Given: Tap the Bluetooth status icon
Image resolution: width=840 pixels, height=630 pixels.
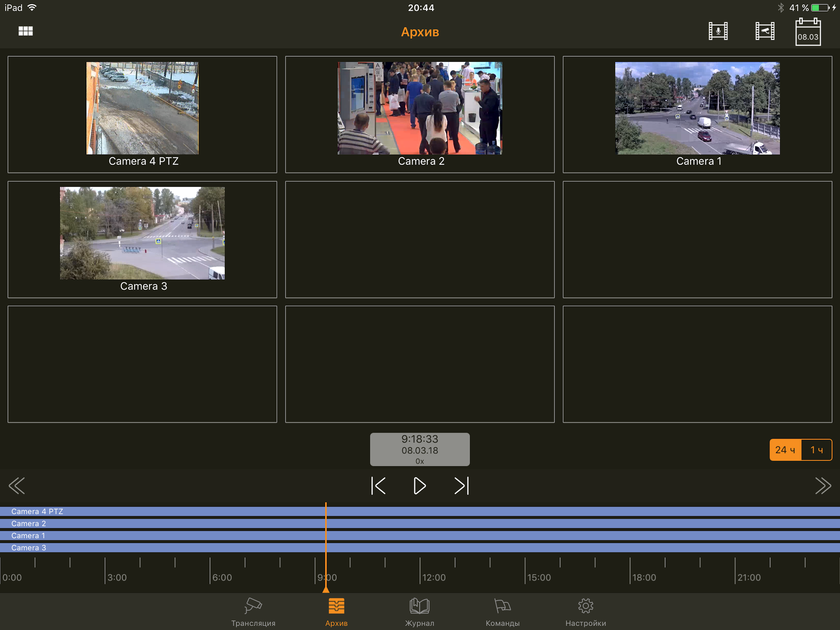Looking at the screenshot, I should tap(781, 8).
